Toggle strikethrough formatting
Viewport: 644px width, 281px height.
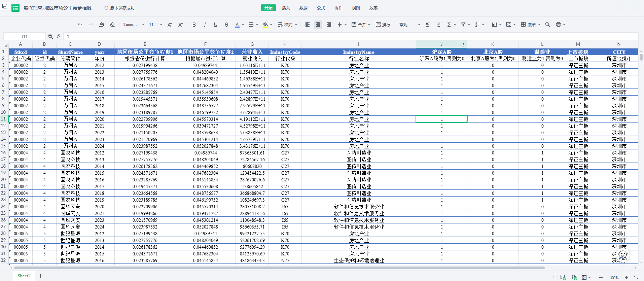click(x=226, y=25)
